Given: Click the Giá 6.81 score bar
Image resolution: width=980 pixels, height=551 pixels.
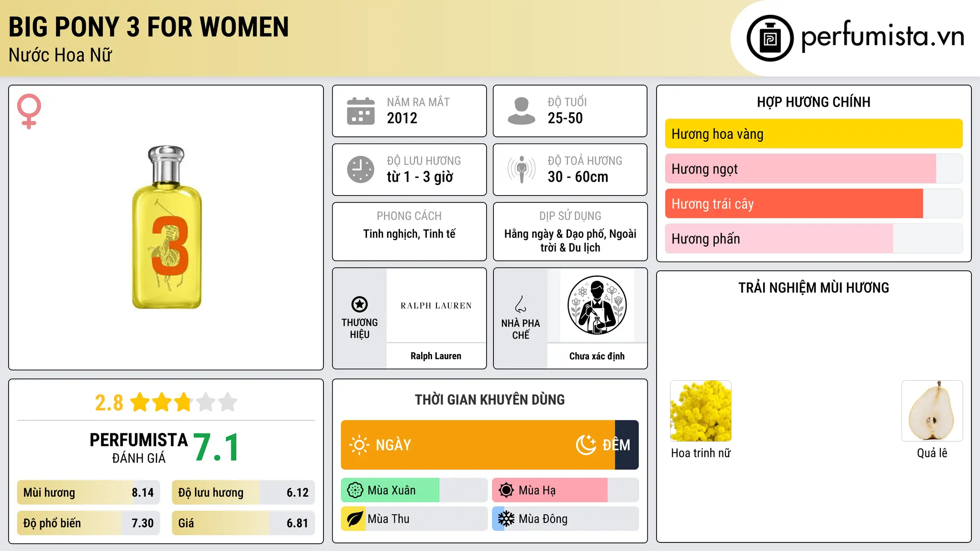Looking at the screenshot, I should point(244,523).
